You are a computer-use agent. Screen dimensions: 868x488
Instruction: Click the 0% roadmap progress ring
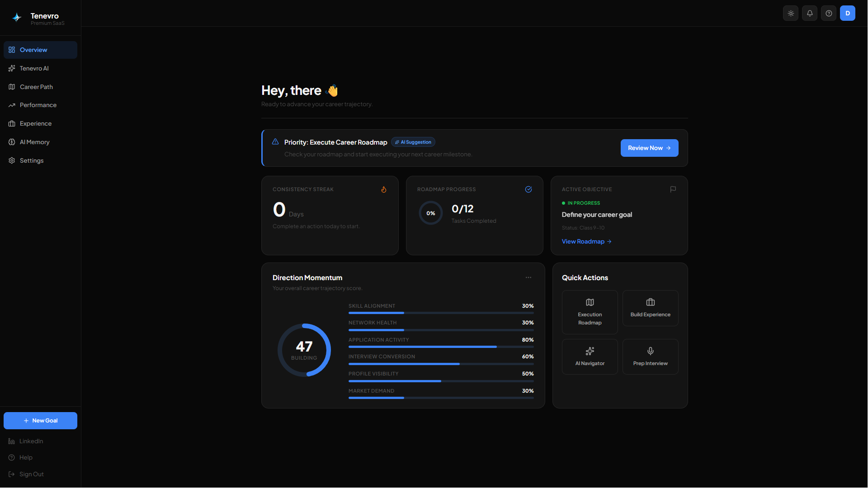(431, 213)
